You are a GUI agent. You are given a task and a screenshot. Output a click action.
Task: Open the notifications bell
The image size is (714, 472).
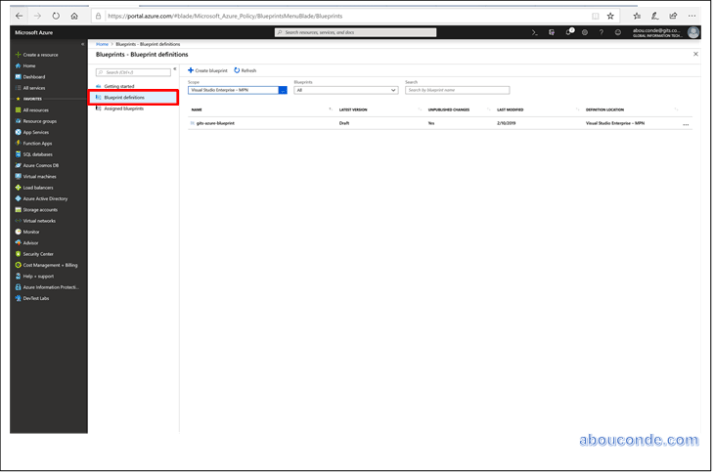pyautogui.click(x=568, y=32)
